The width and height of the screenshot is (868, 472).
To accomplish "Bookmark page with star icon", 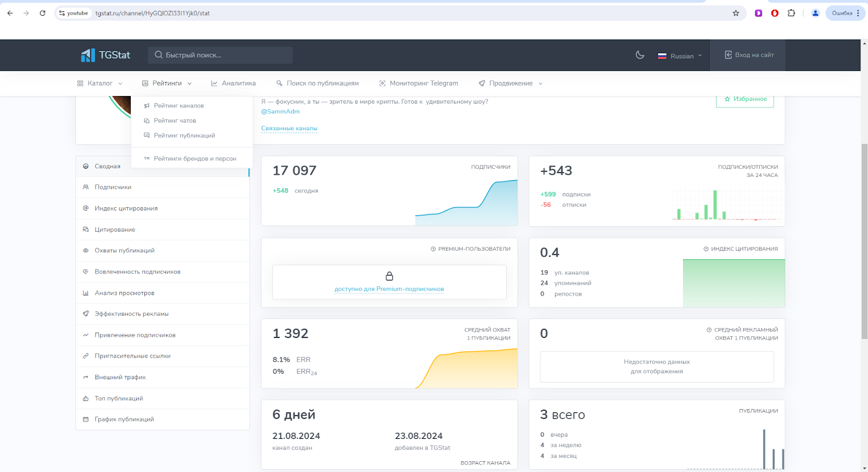I will click(x=736, y=13).
